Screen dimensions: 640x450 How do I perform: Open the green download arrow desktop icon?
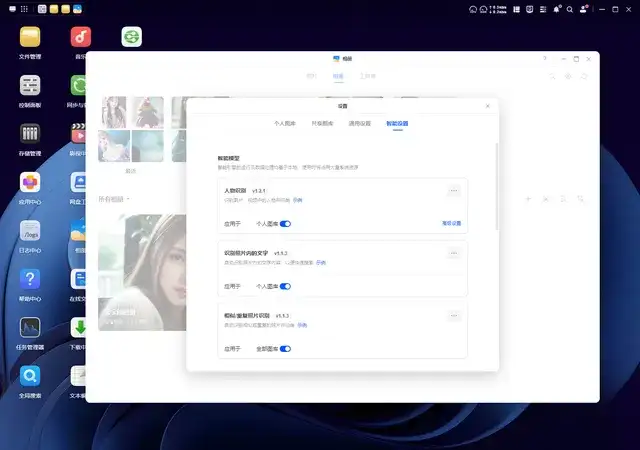(78, 327)
